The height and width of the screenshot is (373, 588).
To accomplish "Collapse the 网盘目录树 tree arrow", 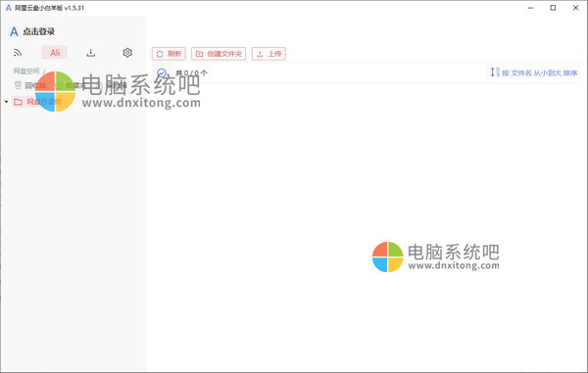I will [x=7, y=102].
